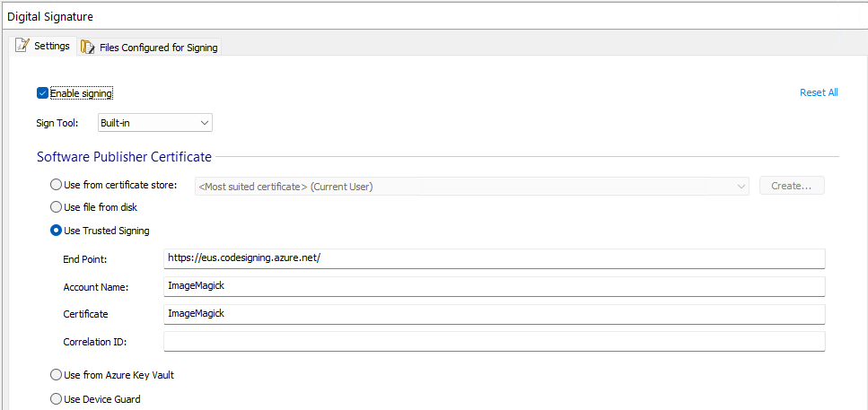This screenshot has height=410, width=868.
Task: Choose the Use Trusted Signing radio button
Action: coord(57,231)
